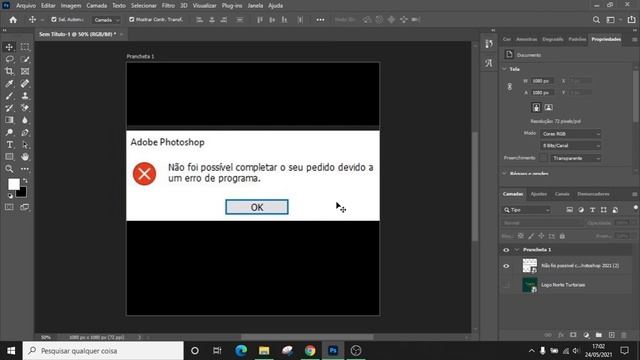Select the Eyedropper tool

[9, 84]
